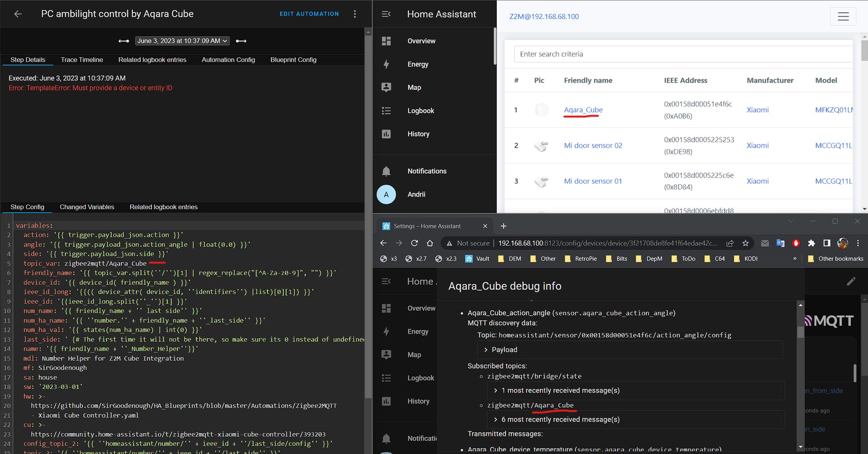Open the Z2M hamburger menu
This screenshot has height=454, width=868.
click(843, 17)
